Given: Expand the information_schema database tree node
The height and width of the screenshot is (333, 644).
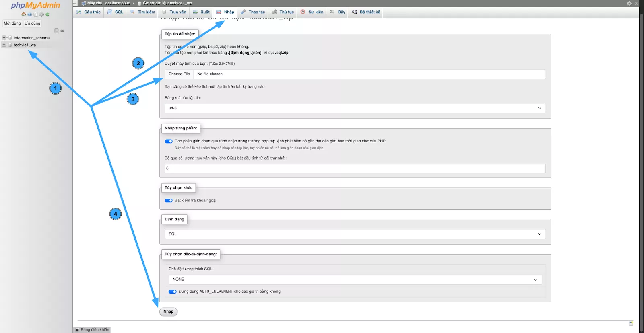Looking at the screenshot, I should [x=4, y=38].
